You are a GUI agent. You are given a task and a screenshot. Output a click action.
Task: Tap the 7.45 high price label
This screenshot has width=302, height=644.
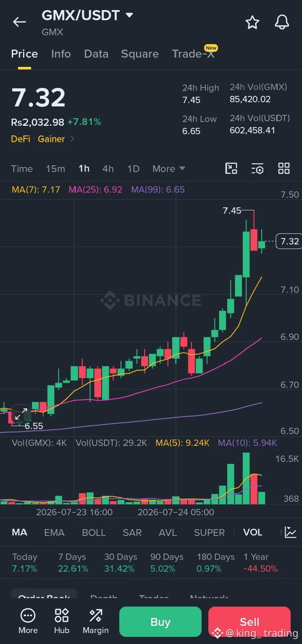pyautogui.click(x=232, y=211)
